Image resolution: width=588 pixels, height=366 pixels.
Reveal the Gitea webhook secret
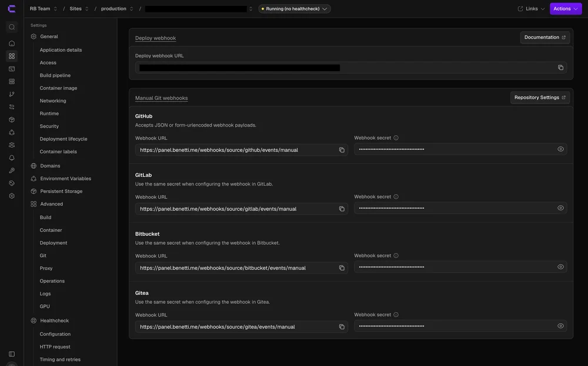[560, 326]
